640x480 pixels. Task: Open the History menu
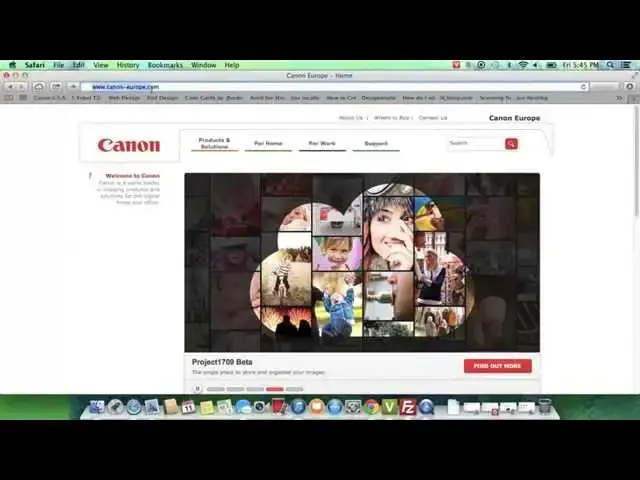(128, 65)
